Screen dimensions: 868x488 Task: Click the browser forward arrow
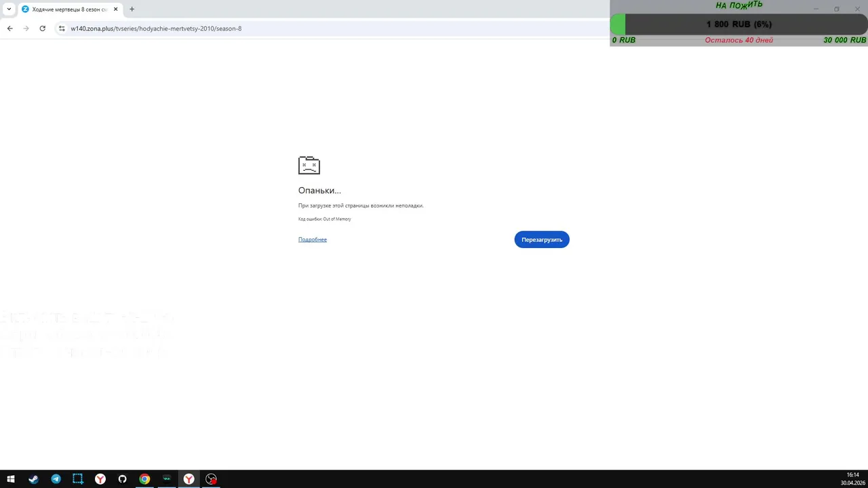(x=26, y=28)
